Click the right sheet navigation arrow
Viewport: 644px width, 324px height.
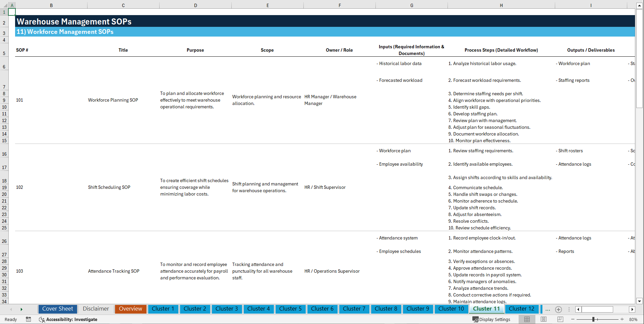[22, 309]
